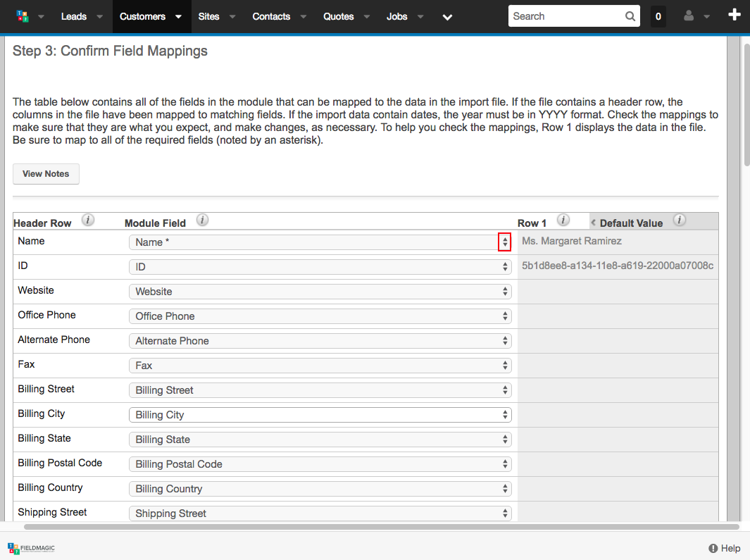Image resolution: width=750 pixels, height=560 pixels.
Task: Select the Customers module tab
Action: (142, 16)
